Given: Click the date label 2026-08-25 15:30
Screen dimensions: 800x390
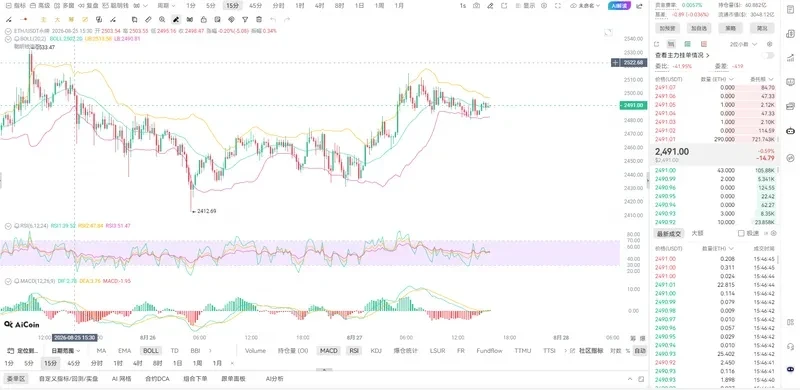Looking at the screenshot, I should (x=74, y=337).
